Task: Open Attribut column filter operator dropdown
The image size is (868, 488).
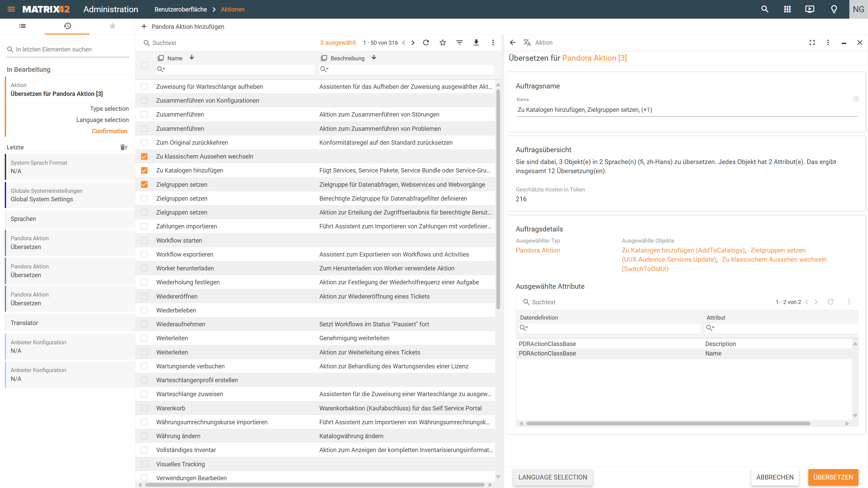Action: coord(710,328)
